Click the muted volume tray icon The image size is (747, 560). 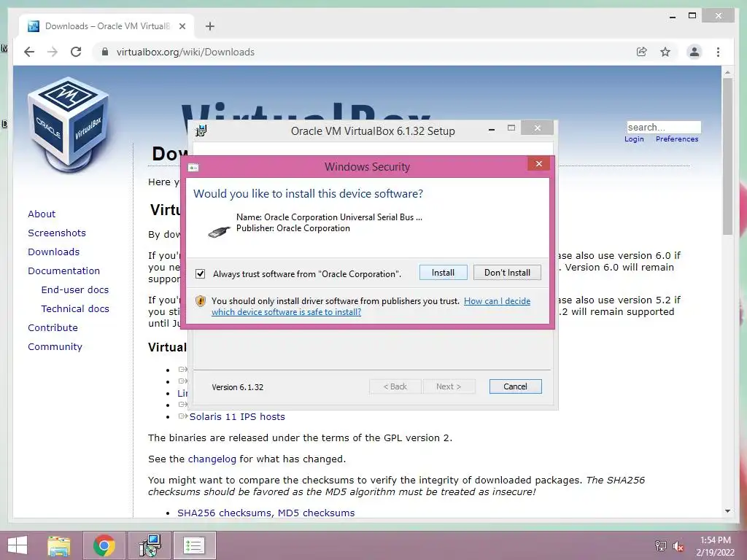678,545
